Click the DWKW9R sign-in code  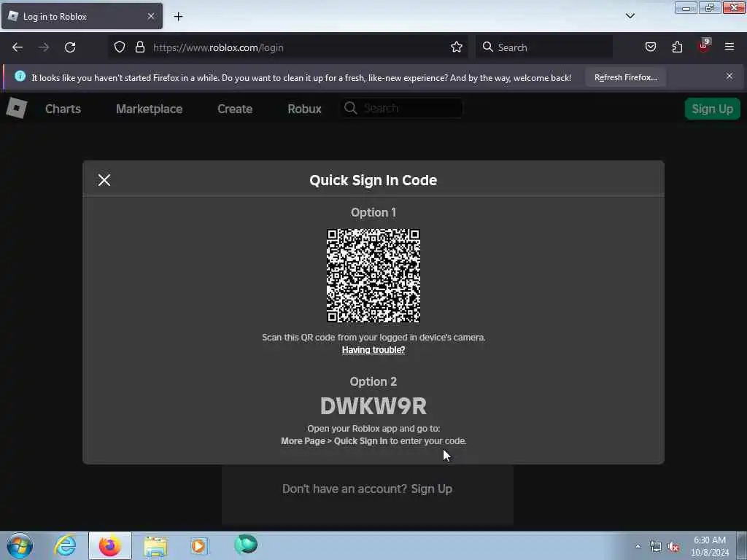point(373,406)
